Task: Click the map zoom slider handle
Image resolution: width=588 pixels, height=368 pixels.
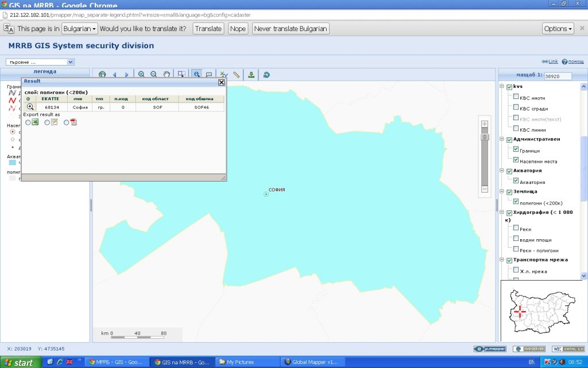Action: coord(484,137)
